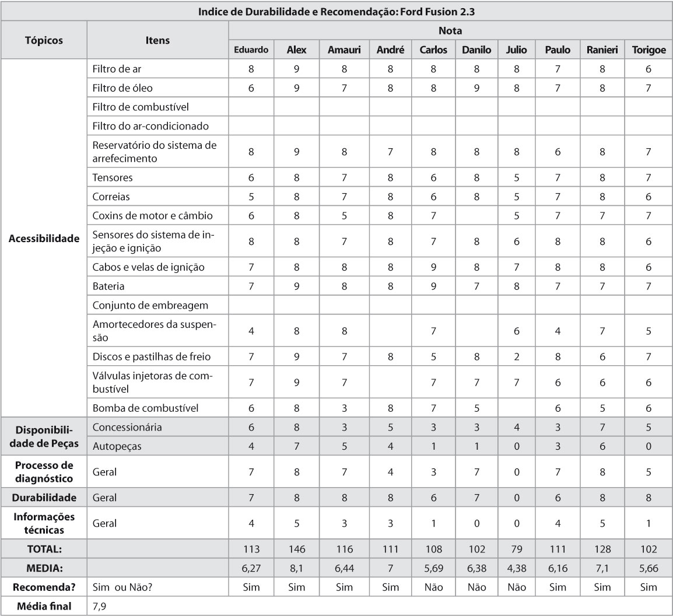Select Danilo's average '6,38'

coord(476,568)
